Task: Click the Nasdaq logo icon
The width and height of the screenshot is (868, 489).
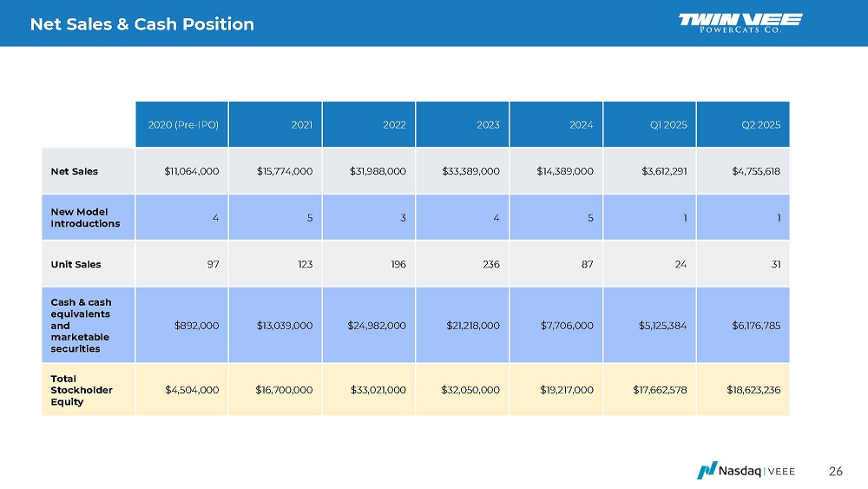Action: coord(707,470)
